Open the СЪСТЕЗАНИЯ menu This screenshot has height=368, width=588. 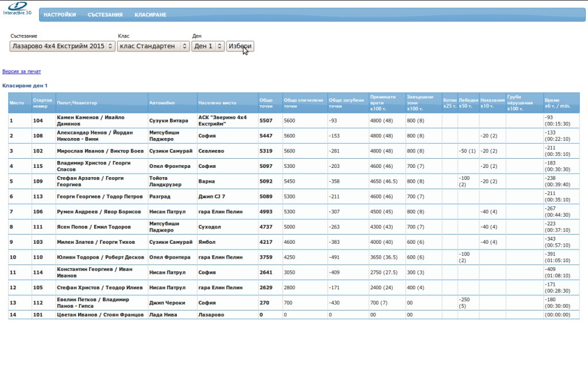[105, 15]
